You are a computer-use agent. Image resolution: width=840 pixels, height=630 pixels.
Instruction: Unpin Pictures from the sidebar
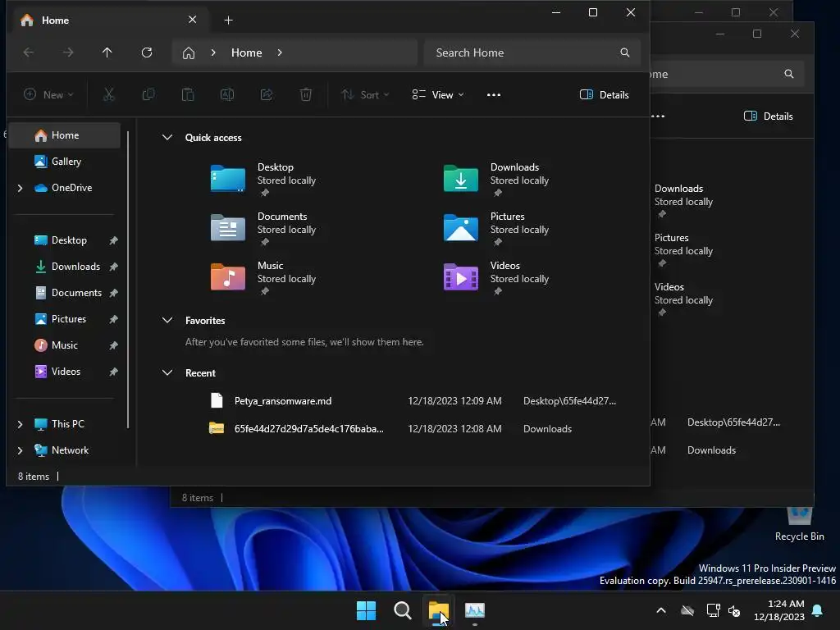tap(113, 319)
